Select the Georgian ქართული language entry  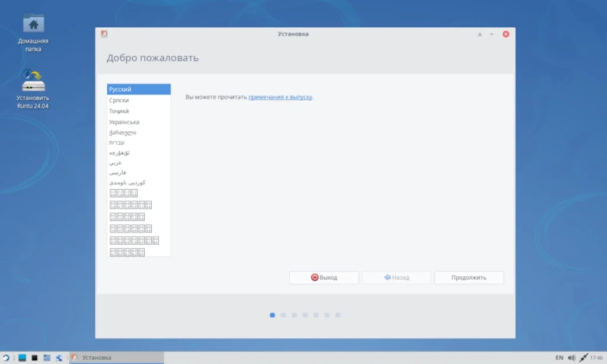(139, 132)
